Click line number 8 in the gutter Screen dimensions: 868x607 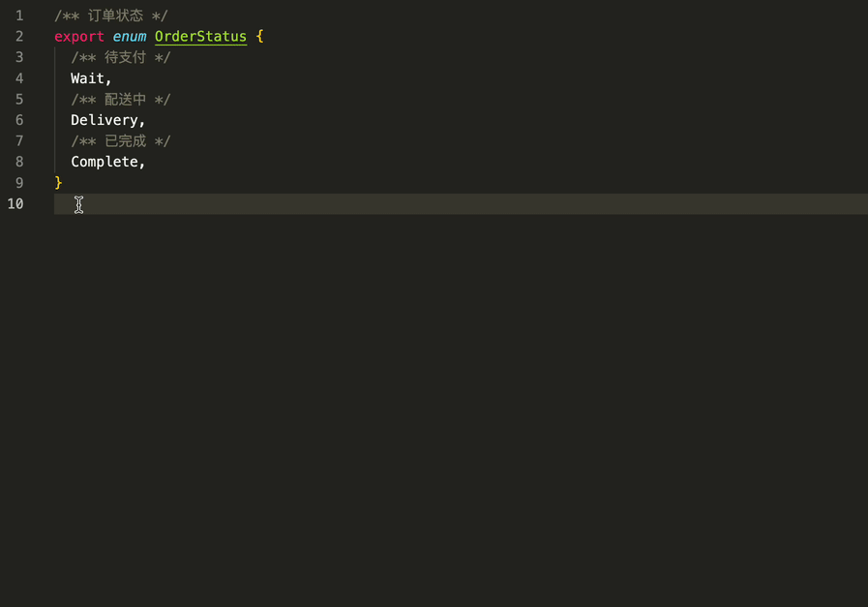coord(19,162)
